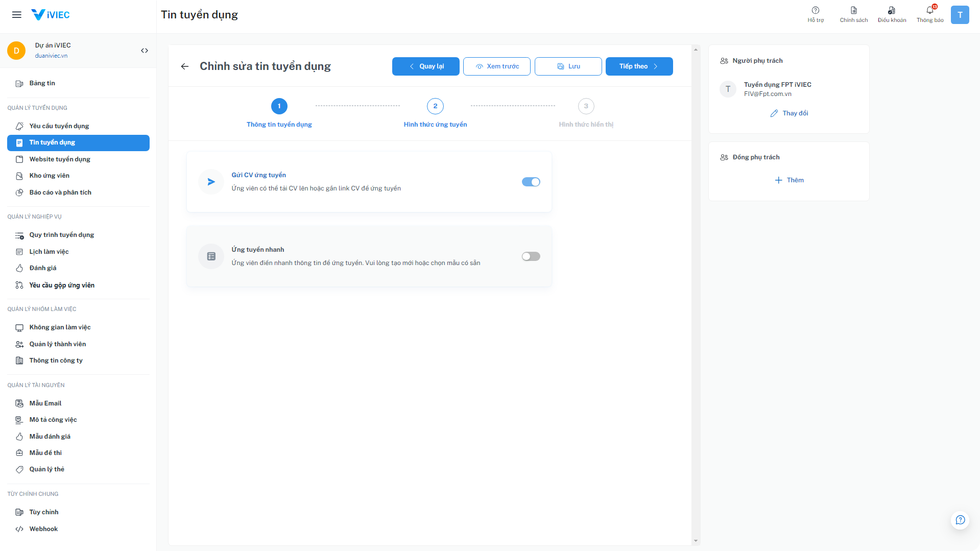Open Kho ứng viên in sidebar

click(x=50, y=176)
